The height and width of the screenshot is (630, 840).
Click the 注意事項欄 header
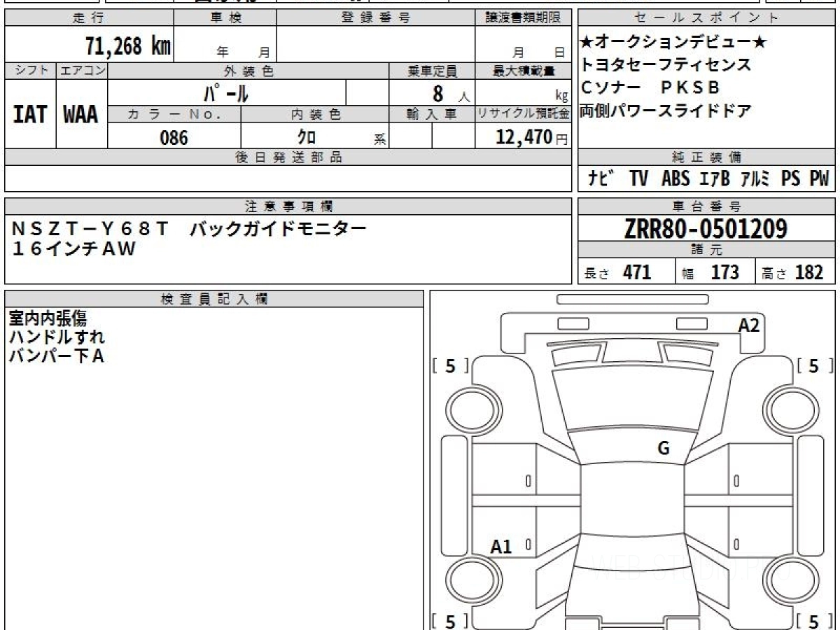tap(288, 206)
